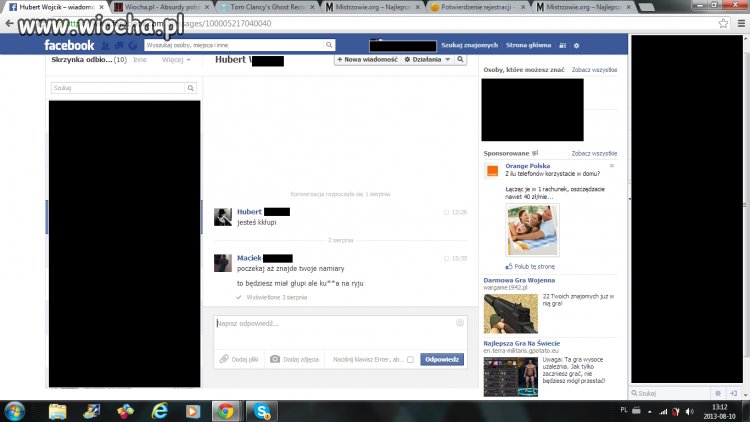Expand the Więcej dropdown in inbox
The height and width of the screenshot is (422, 750).
(x=176, y=60)
